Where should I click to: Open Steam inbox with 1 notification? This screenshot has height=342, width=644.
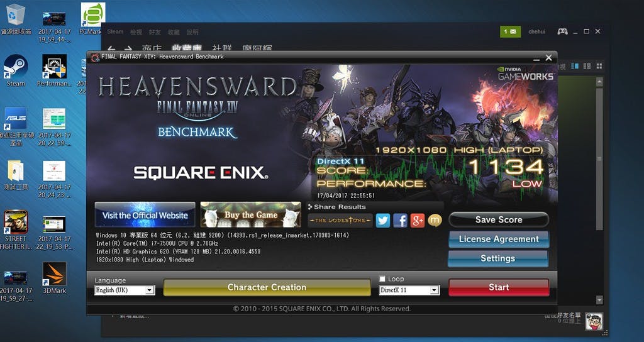click(511, 31)
